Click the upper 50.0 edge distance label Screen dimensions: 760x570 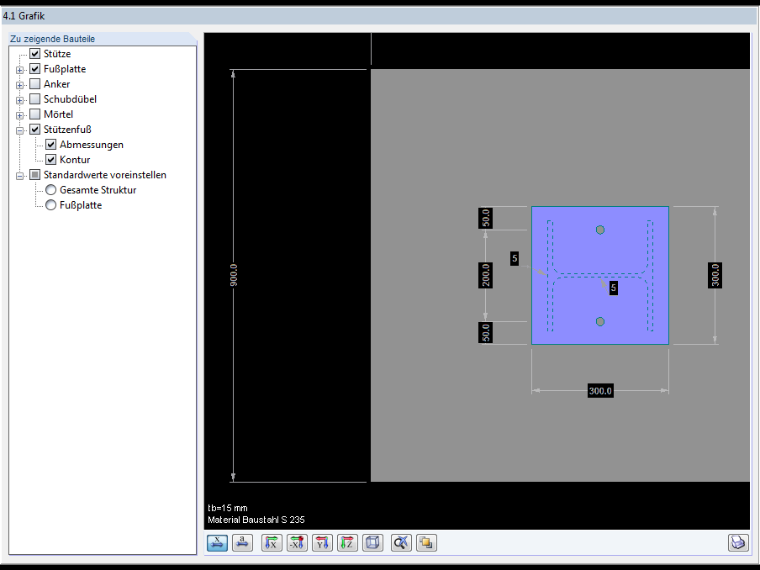pos(486,218)
